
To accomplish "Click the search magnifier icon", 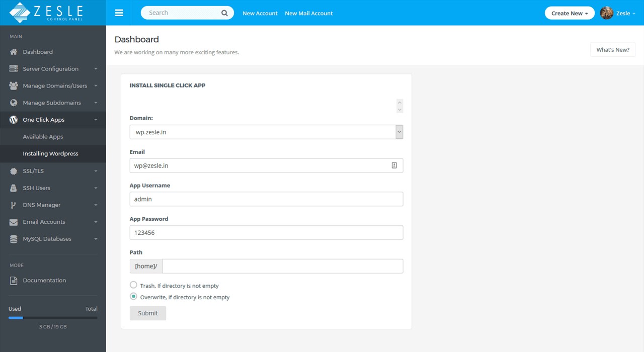I will tap(224, 13).
